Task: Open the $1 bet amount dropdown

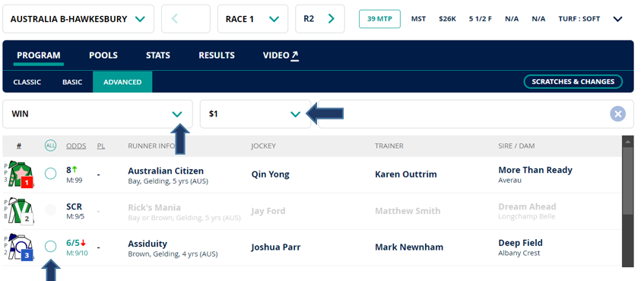Action: pyautogui.click(x=255, y=114)
